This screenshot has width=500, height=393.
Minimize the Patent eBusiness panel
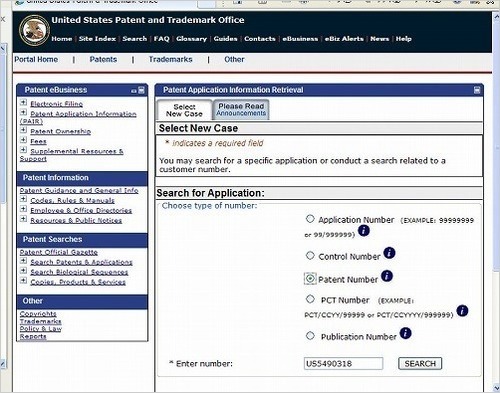coord(142,90)
